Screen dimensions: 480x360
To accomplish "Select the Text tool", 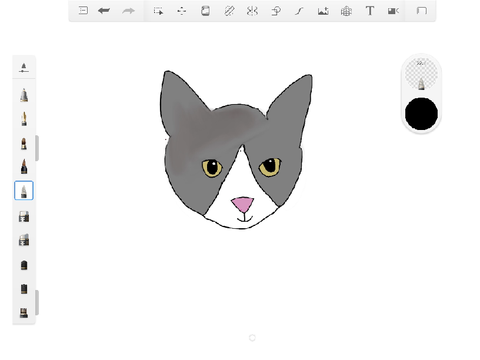I will pyautogui.click(x=370, y=11).
